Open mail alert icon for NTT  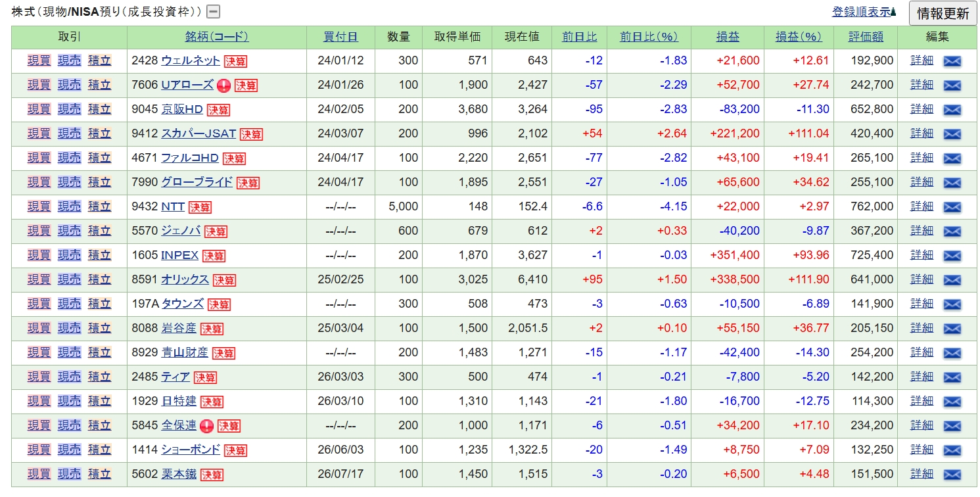(x=952, y=207)
